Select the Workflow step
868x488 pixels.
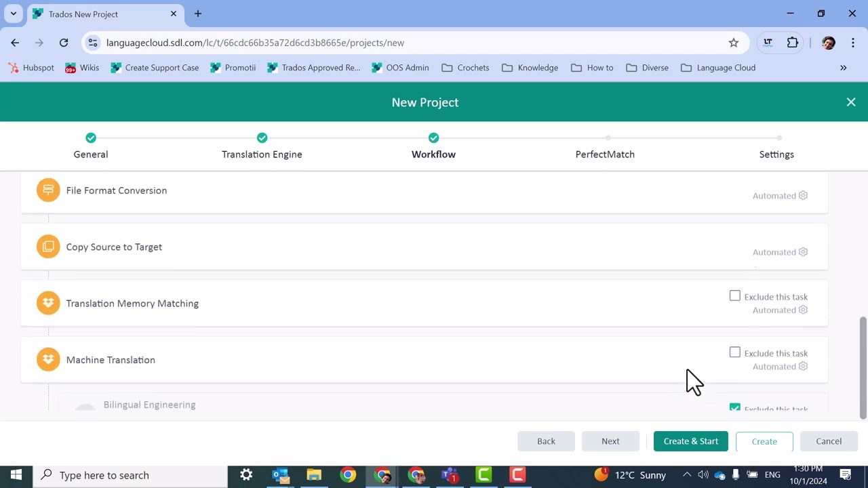pos(433,146)
